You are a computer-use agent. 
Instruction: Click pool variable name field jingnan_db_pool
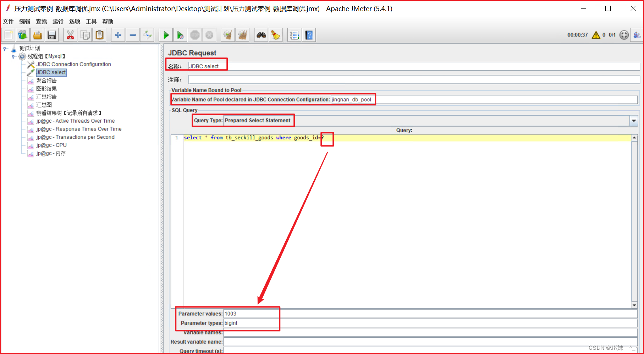(484, 100)
